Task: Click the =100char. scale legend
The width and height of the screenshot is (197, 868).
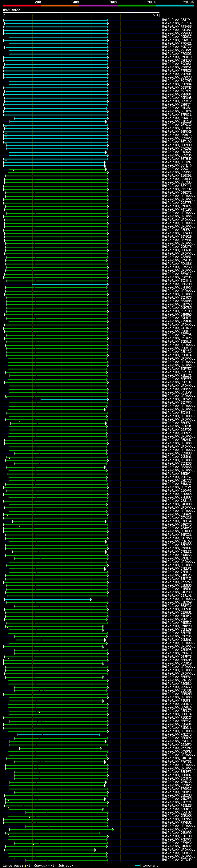Action: pos(147,865)
